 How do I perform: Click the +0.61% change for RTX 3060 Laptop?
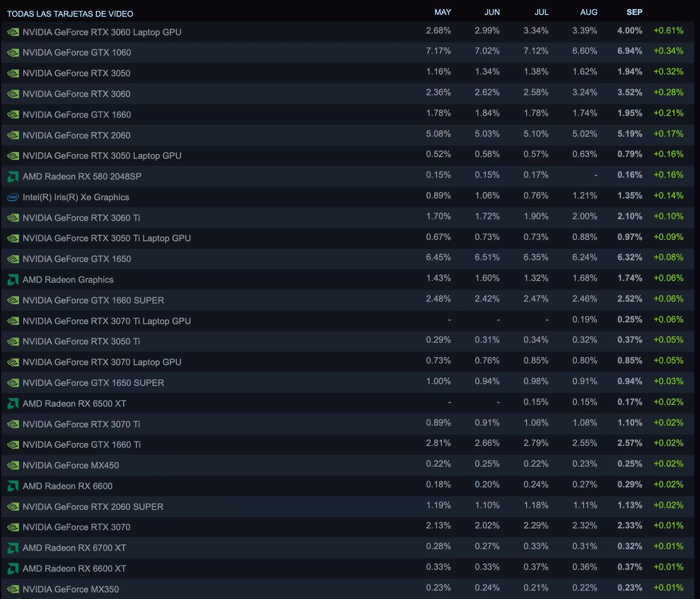click(668, 31)
